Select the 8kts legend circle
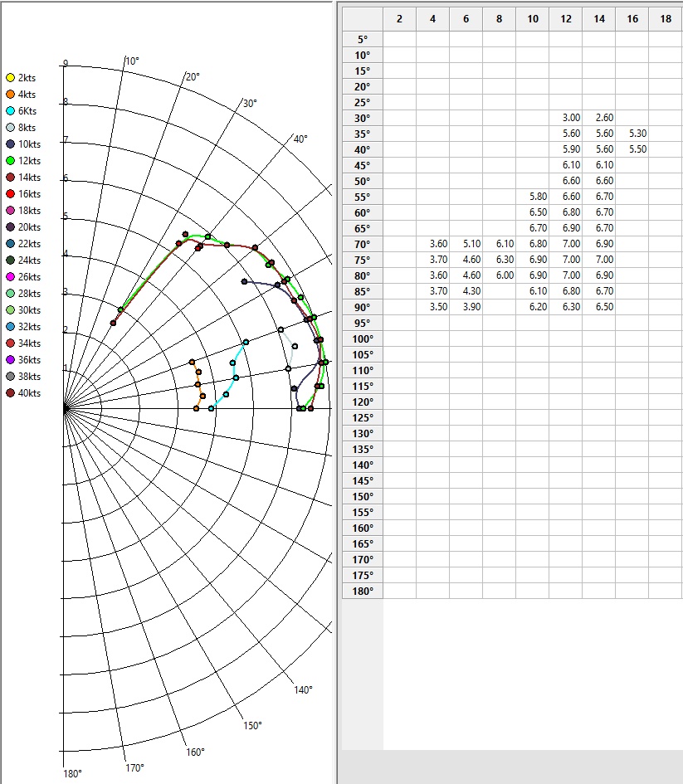683x784 pixels. coord(10,128)
